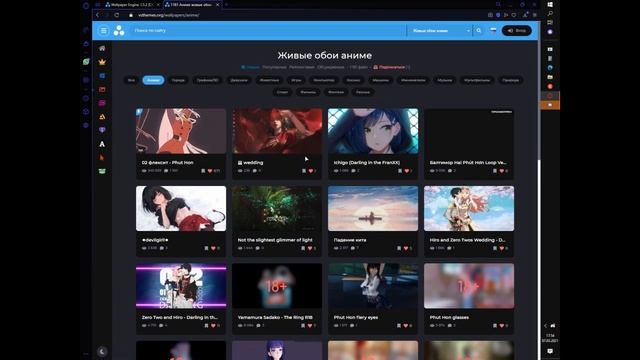Bookmark the Zero Two and Hiro wallpaper

[x=207, y=325]
